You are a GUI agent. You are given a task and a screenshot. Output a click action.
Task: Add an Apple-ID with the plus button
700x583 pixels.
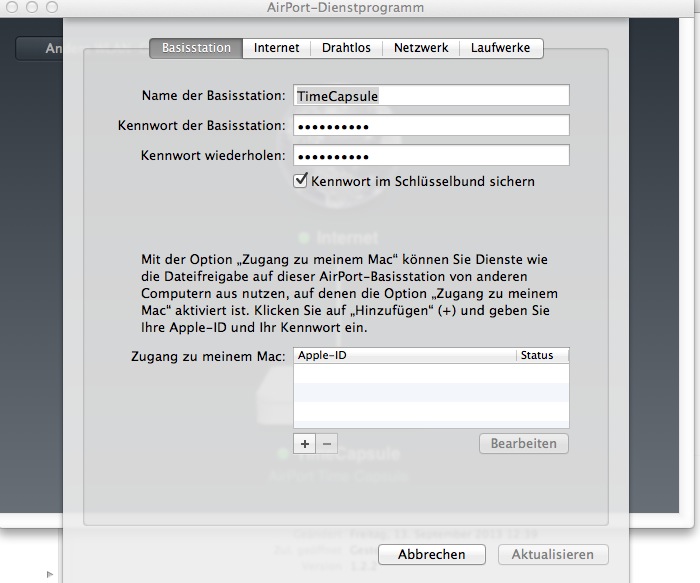pos(304,444)
